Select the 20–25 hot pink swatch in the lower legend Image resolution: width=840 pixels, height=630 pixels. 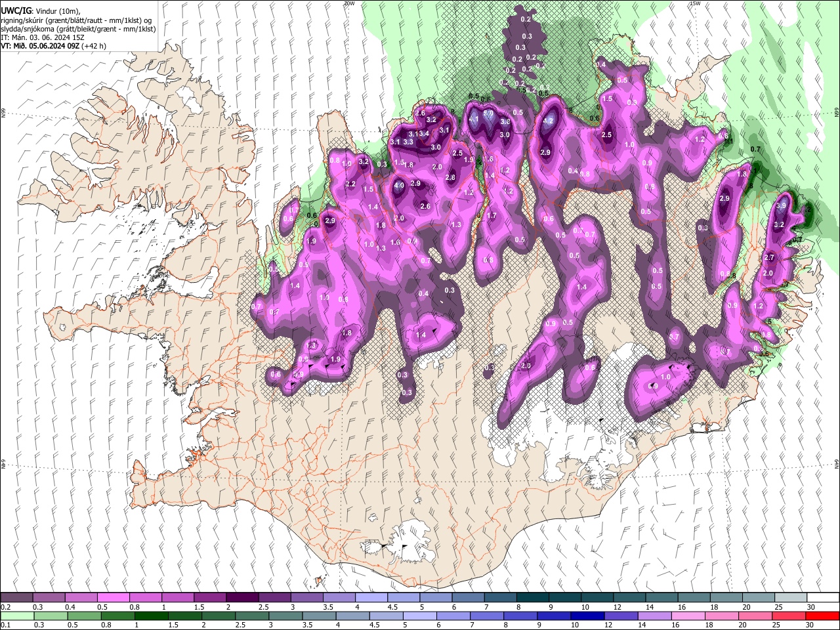755,616
